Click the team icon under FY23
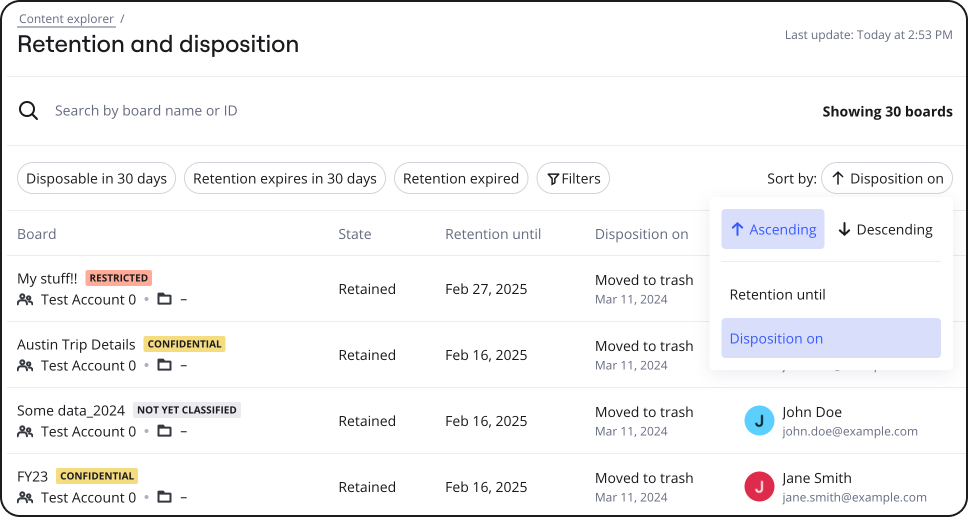Screen dimensions: 968x517 [x=25, y=497]
